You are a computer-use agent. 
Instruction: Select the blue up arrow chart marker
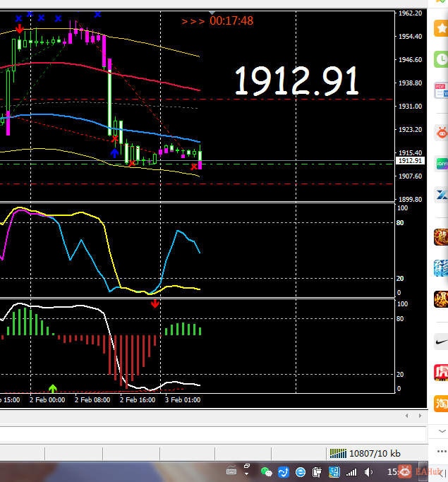tap(114, 153)
